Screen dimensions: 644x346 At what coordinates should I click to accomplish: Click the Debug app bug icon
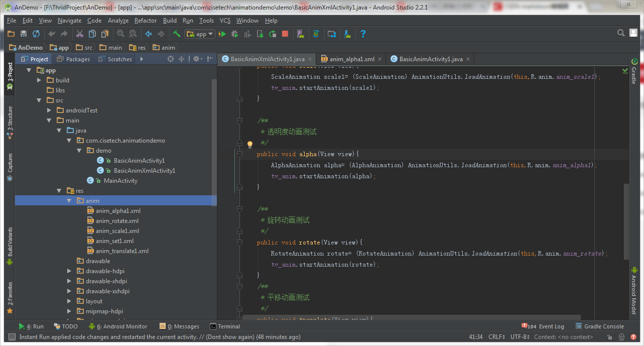[x=235, y=34]
